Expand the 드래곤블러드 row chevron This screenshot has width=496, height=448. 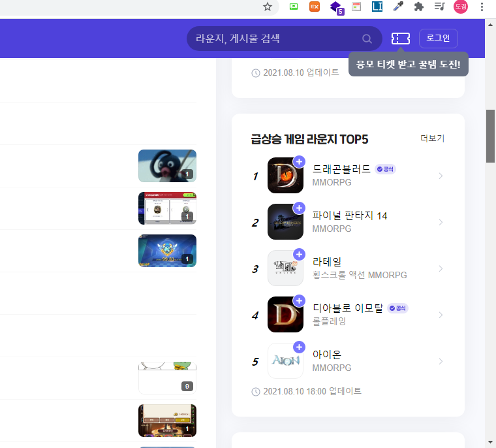coord(441,176)
